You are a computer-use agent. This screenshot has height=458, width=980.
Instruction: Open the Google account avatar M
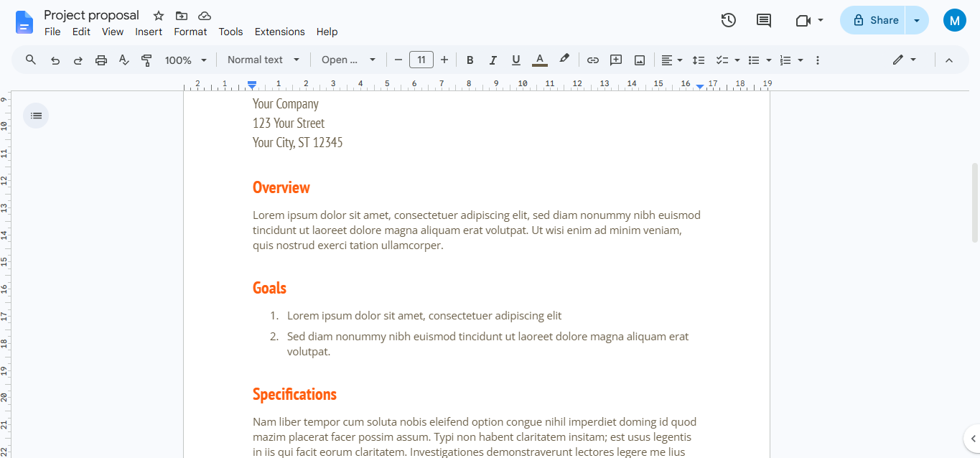[x=954, y=20]
